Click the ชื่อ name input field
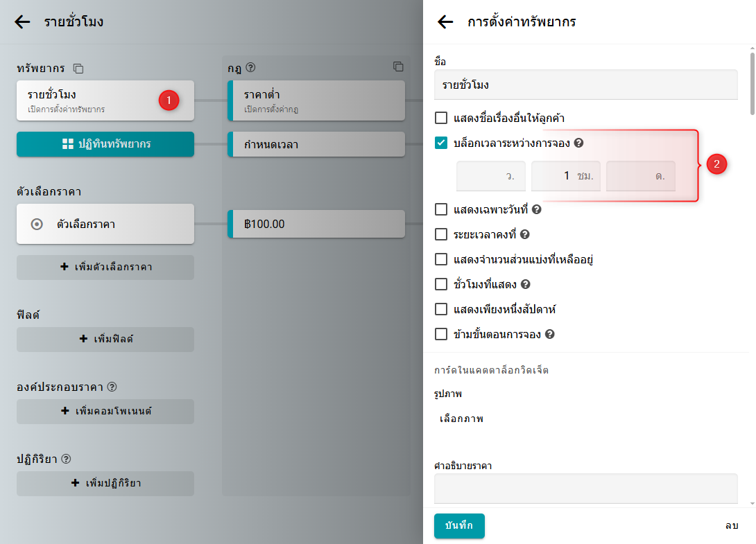This screenshot has width=756, height=544. 585,85
